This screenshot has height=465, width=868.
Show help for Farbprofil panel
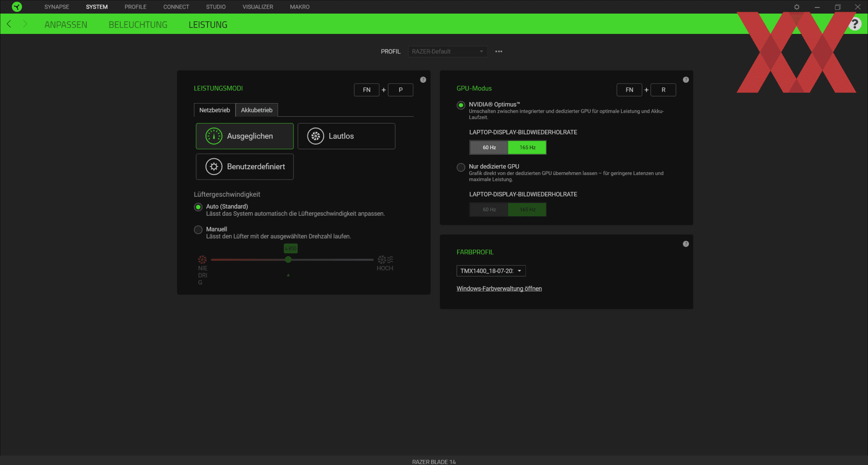(x=686, y=244)
